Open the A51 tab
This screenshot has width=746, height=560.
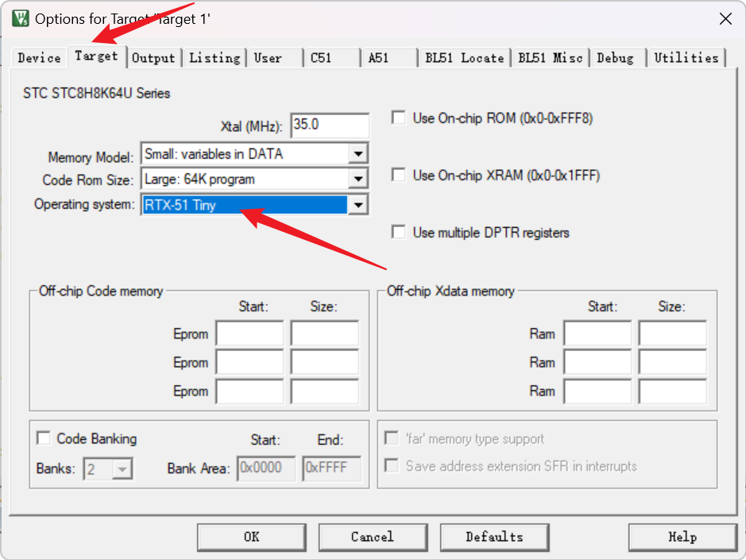click(x=389, y=58)
